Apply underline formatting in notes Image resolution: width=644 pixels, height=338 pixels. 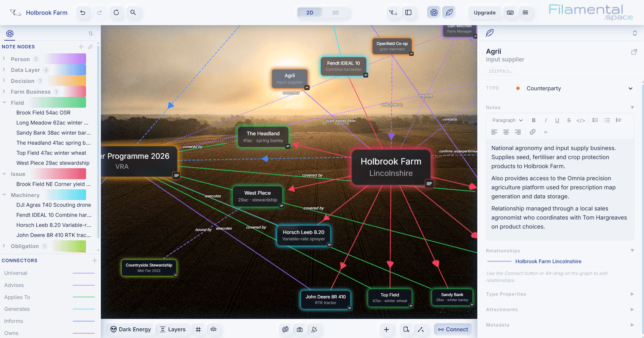[557, 120]
